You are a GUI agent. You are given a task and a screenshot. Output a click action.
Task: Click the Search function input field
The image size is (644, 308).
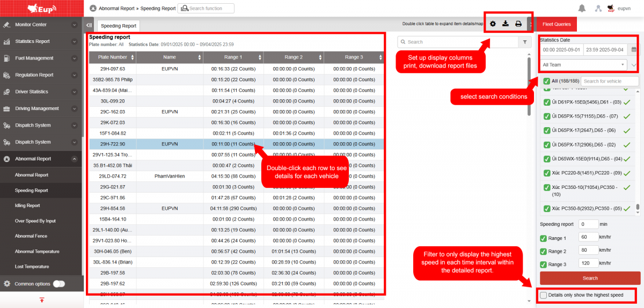tap(211, 9)
